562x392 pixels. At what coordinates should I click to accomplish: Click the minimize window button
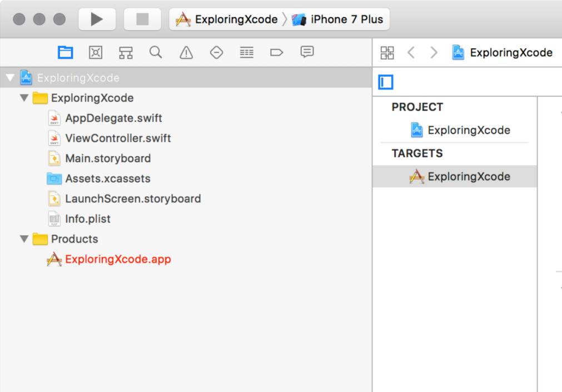[x=39, y=19]
